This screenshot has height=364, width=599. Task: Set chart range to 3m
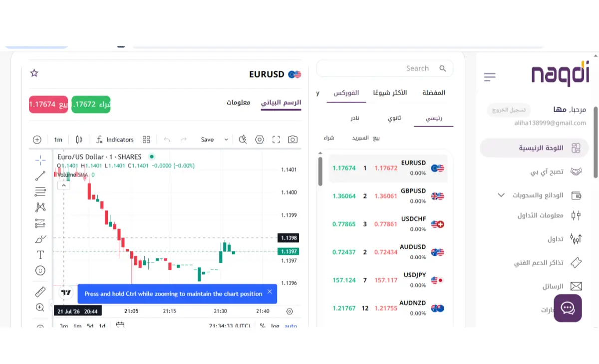coord(64,326)
